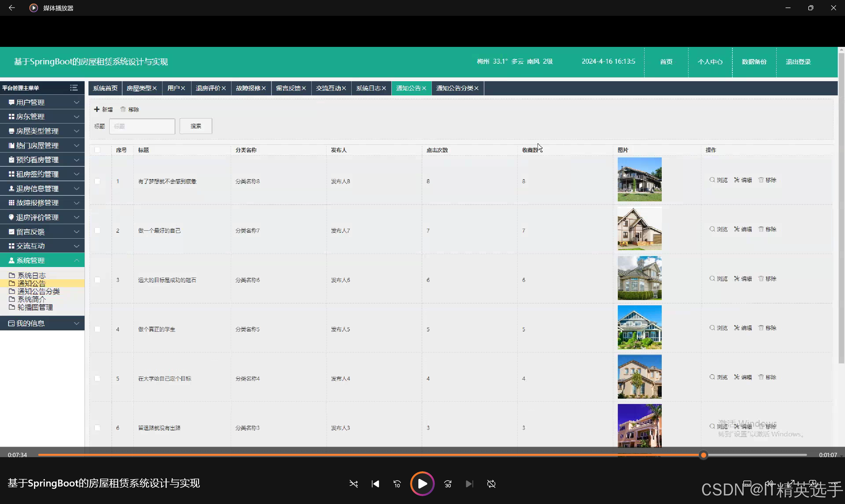Click the 新增 plus icon
Viewport: 845px width, 504px height.
point(97,109)
